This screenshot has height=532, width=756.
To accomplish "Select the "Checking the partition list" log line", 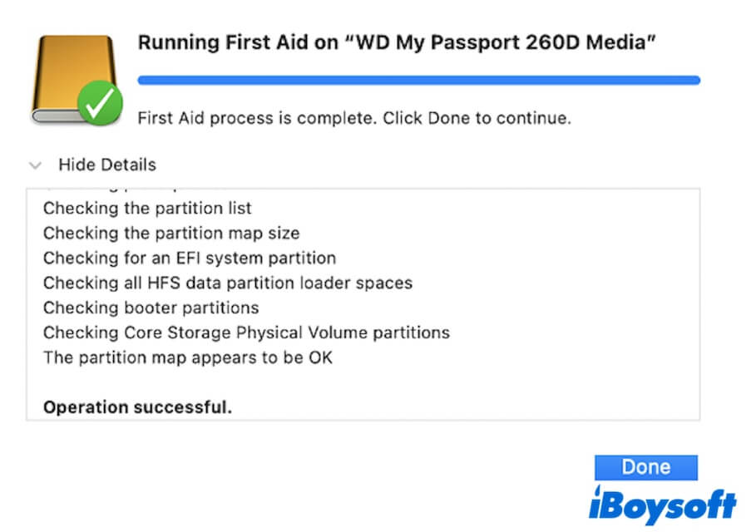I will 147,208.
